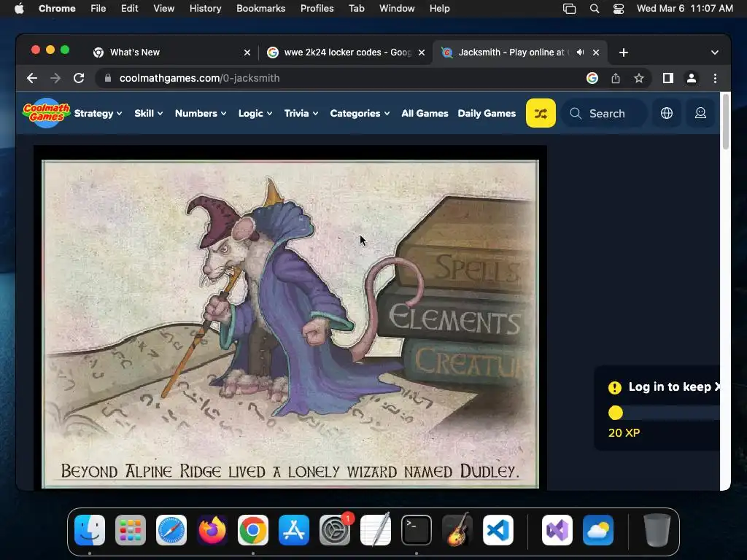This screenshot has width=747, height=560.
Task: Open a new tab with the plus button
Action: pyautogui.click(x=624, y=52)
